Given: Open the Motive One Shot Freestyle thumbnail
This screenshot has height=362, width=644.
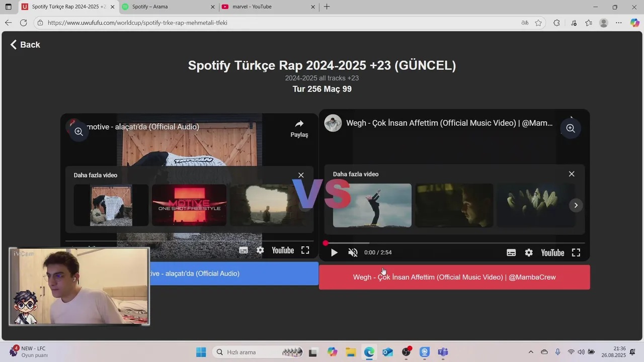Looking at the screenshot, I should [189, 205].
